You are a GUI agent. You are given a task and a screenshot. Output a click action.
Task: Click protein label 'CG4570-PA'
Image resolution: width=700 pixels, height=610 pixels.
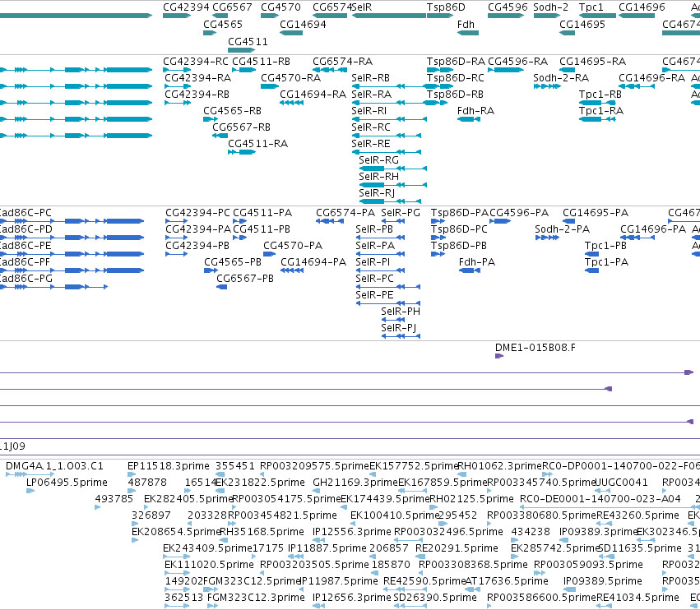point(293,246)
